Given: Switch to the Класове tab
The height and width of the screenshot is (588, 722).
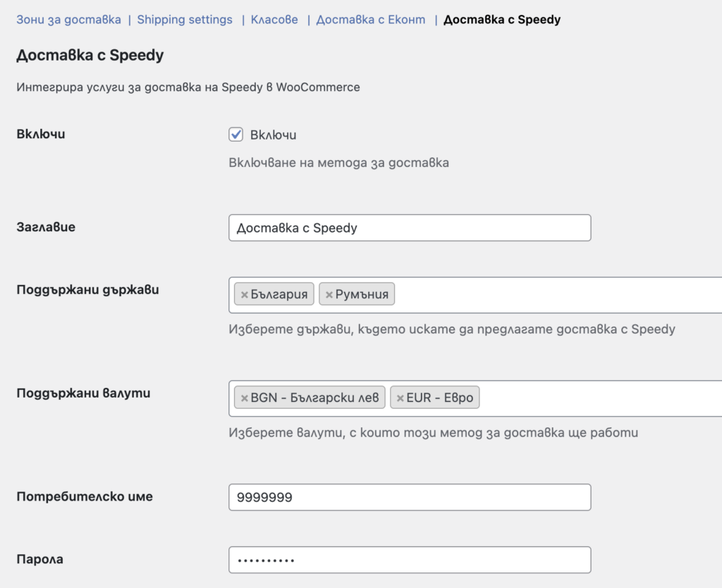Looking at the screenshot, I should point(274,19).
